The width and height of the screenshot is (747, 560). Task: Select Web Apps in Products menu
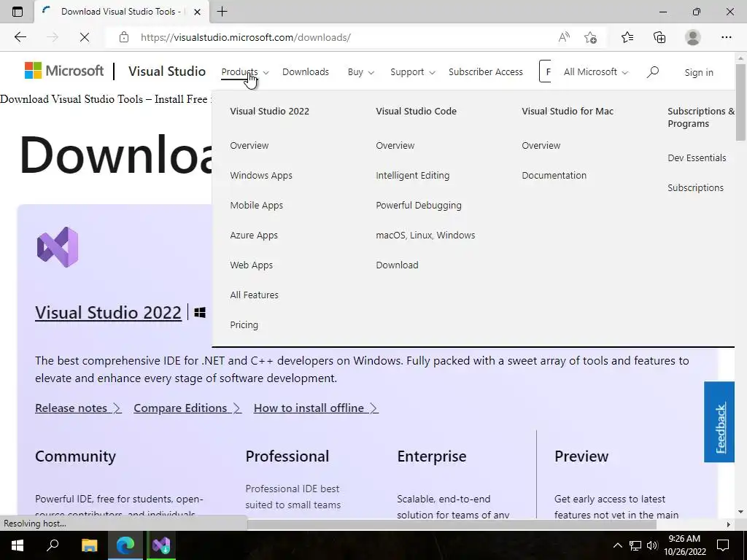point(251,265)
